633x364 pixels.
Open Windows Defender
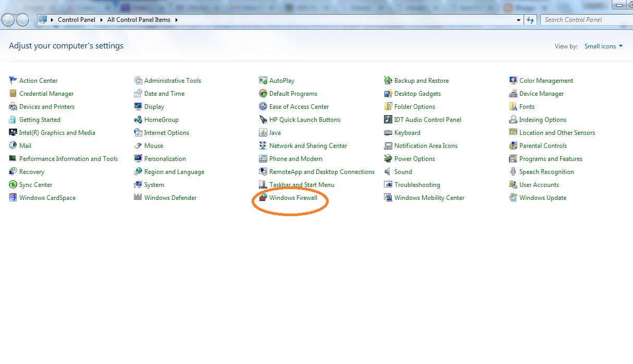(x=170, y=197)
